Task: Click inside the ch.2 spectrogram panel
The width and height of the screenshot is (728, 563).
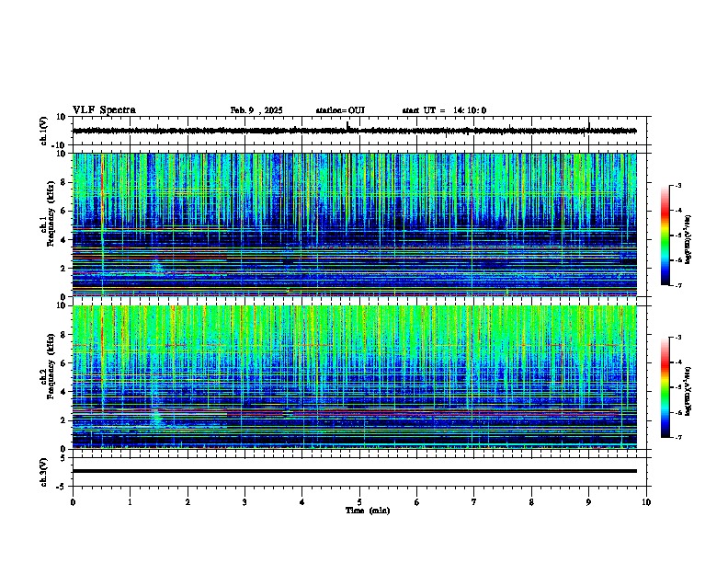Action: tap(354, 377)
